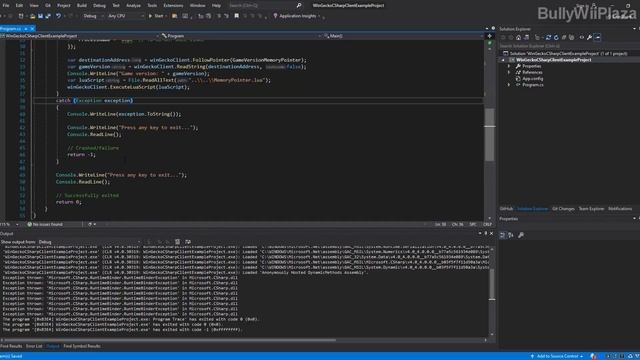Click the Undo icon

coord(58,16)
